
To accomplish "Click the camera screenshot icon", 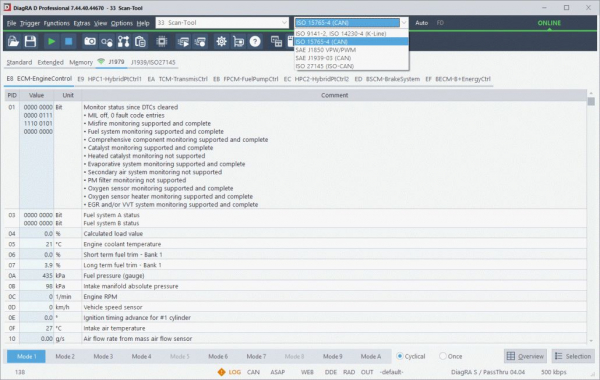I will click(x=90, y=41).
